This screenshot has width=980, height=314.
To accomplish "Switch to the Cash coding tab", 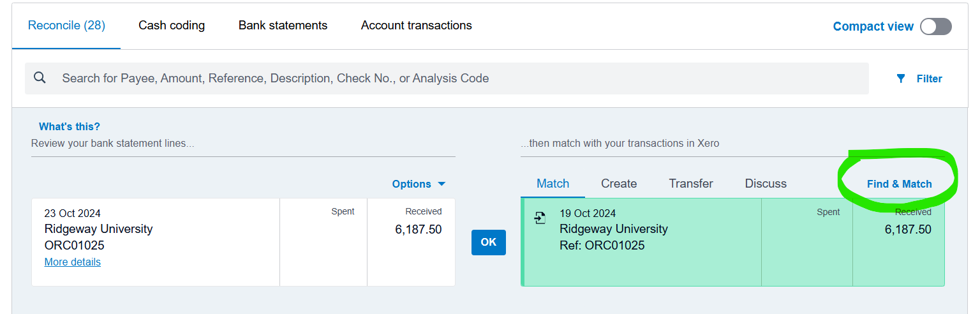I will point(172,26).
